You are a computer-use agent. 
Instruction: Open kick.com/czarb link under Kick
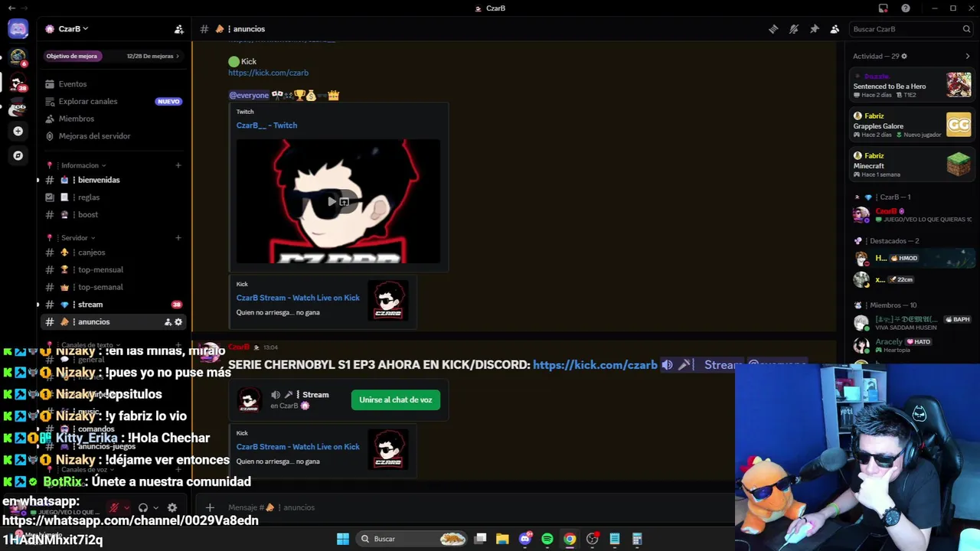point(268,73)
